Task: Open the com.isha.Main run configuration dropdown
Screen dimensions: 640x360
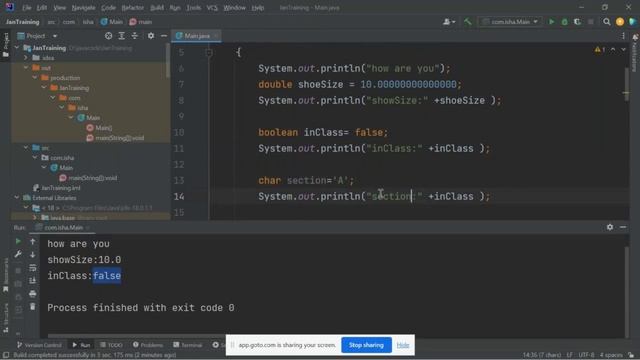Action: tap(510, 22)
